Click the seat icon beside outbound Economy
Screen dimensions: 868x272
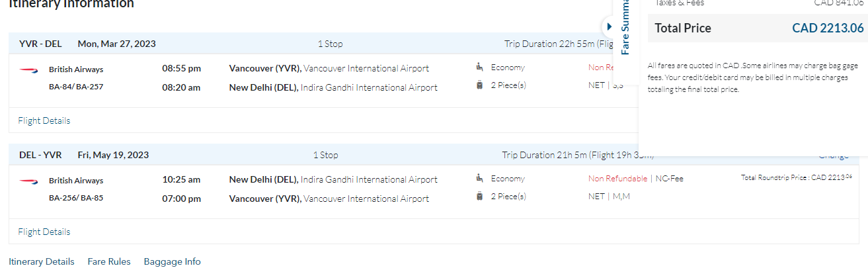479,67
